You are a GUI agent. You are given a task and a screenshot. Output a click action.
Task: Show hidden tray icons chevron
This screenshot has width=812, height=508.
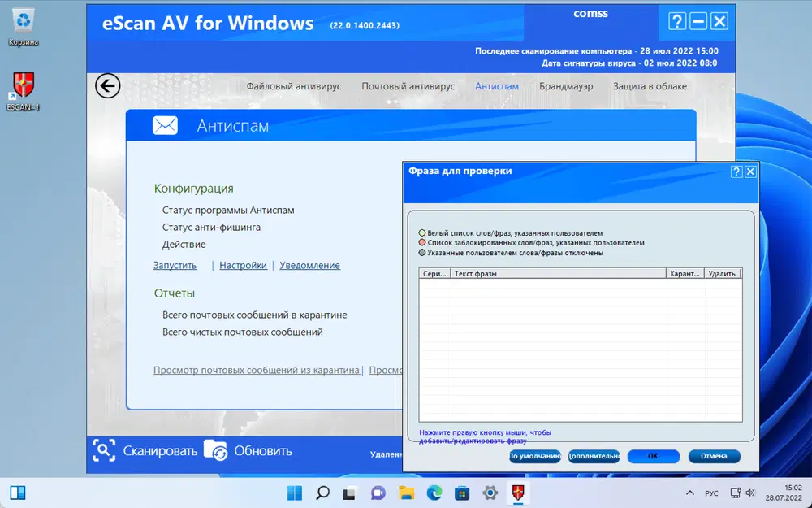[x=689, y=493]
